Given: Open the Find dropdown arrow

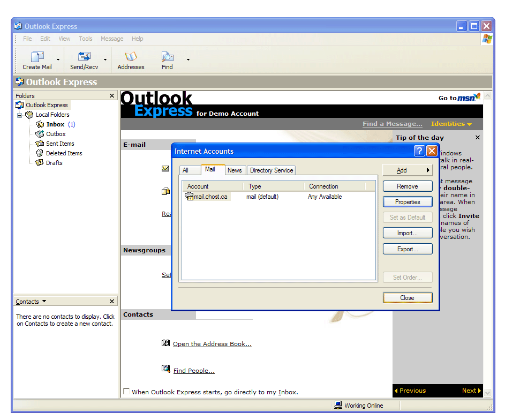Looking at the screenshot, I should [x=188, y=59].
